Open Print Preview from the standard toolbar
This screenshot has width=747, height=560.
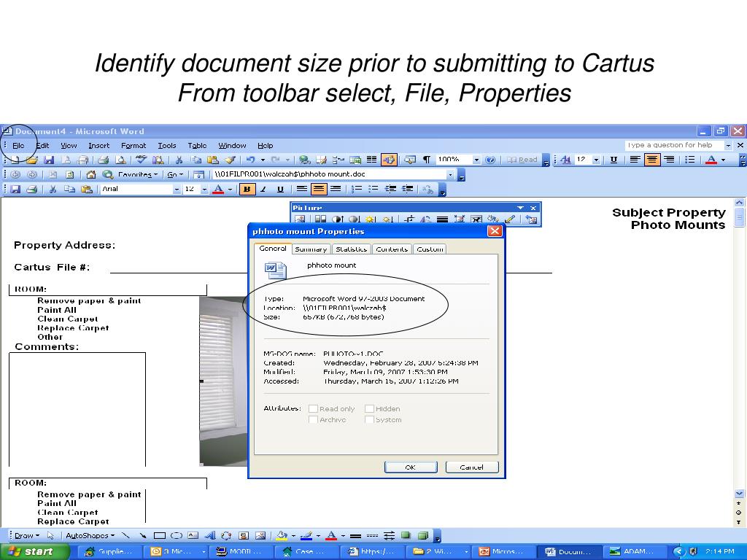click(122, 160)
